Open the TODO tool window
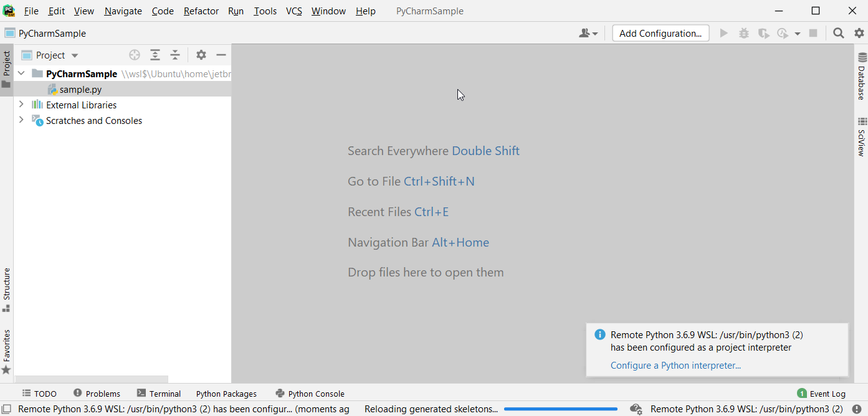This screenshot has width=868, height=416. [x=39, y=394]
